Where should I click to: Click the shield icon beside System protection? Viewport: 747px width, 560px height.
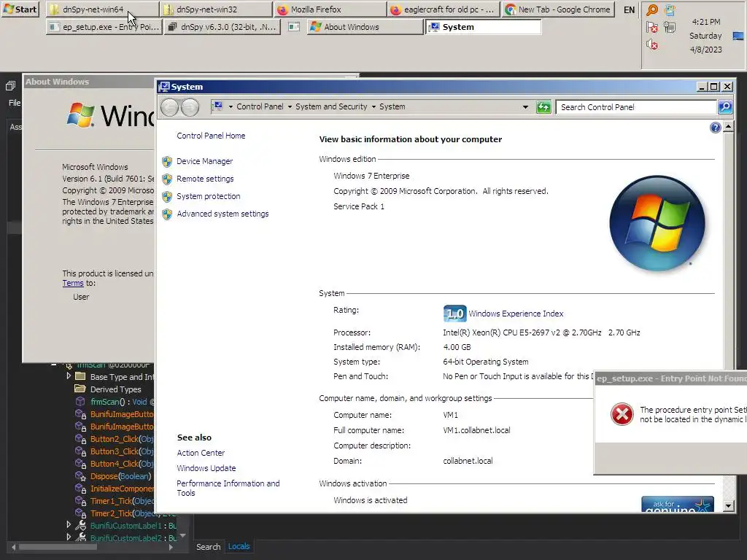click(167, 197)
